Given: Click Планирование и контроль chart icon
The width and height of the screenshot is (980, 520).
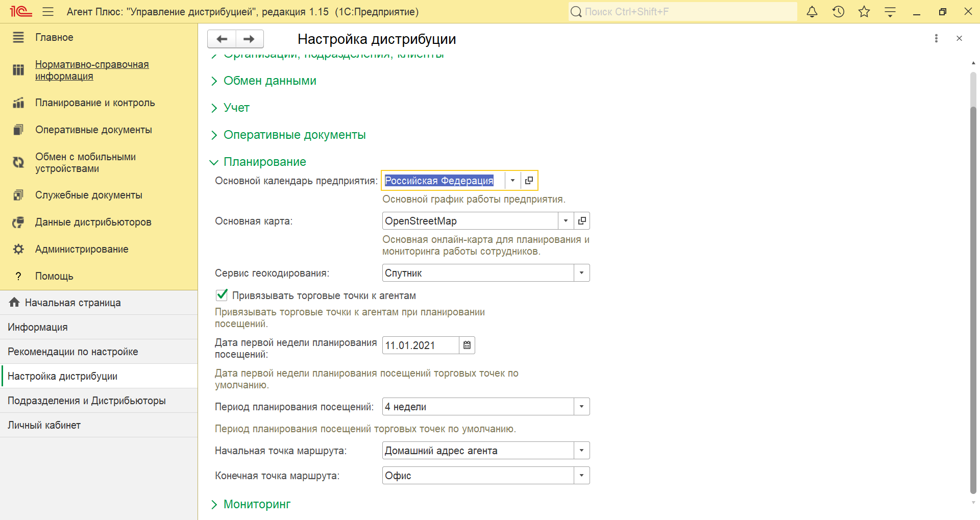Looking at the screenshot, I should point(18,103).
